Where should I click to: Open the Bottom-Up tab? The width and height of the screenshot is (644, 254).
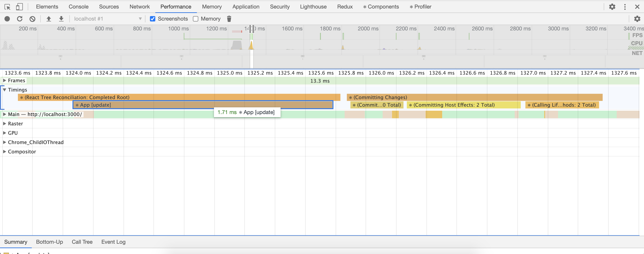pos(49,241)
